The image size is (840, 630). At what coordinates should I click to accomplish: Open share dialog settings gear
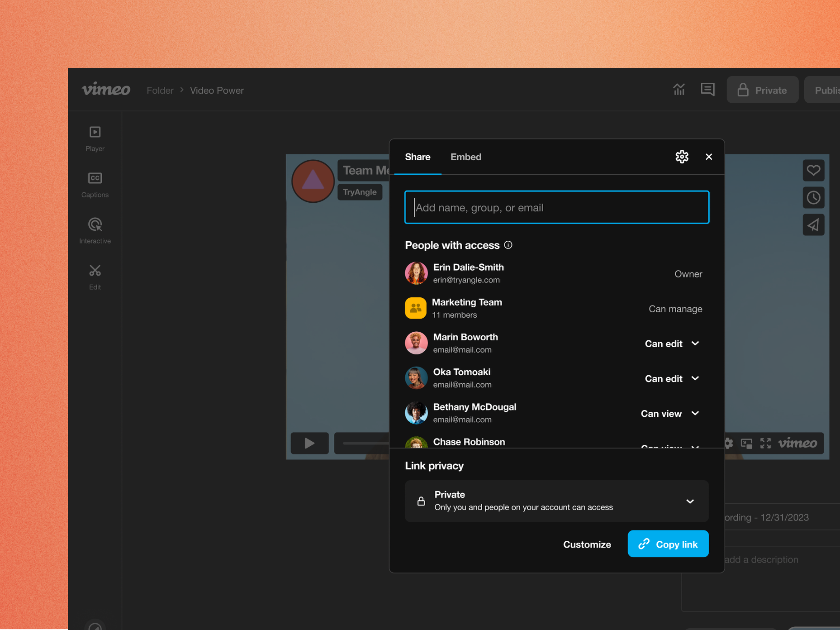[682, 157]
